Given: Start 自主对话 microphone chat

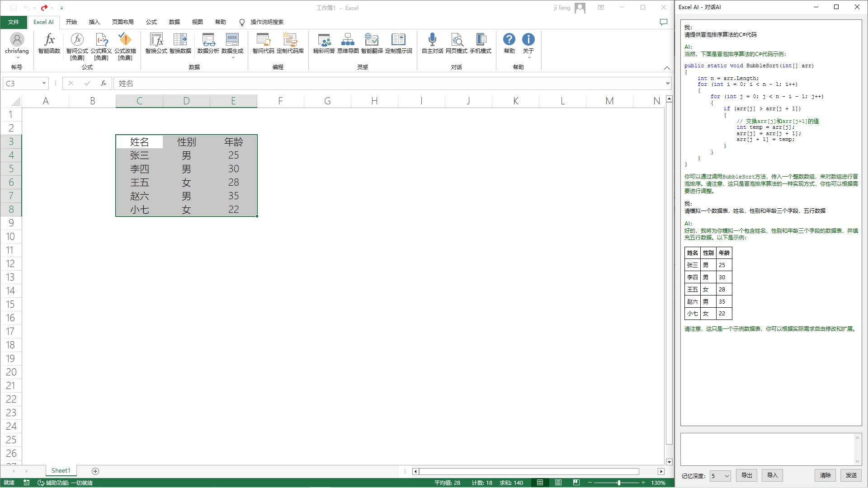Looking at the screenshot, I should (432, 40).
